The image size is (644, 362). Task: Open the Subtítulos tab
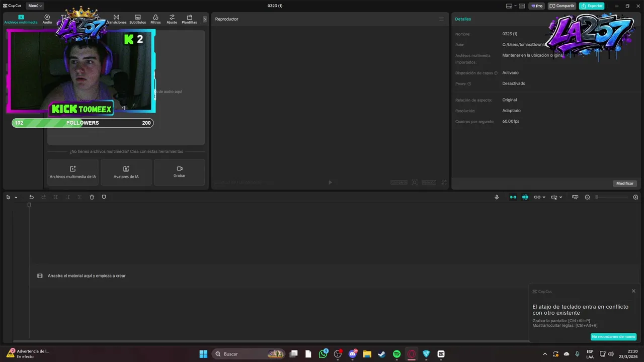point(137,20)
